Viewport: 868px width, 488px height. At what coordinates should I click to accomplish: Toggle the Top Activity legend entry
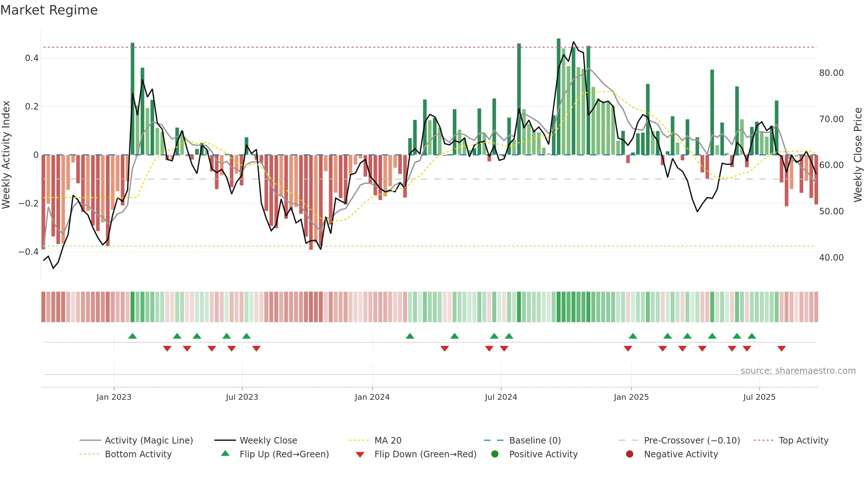[791, 440]
